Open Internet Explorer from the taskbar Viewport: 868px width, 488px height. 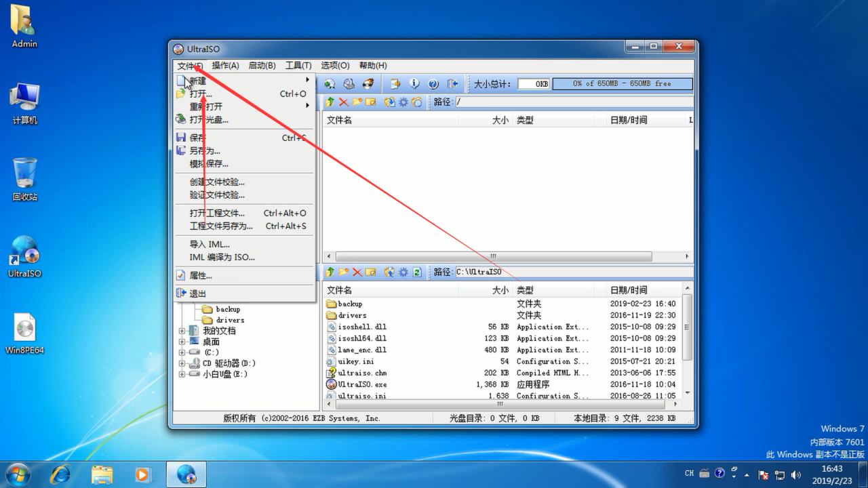[x=60, y=474]
